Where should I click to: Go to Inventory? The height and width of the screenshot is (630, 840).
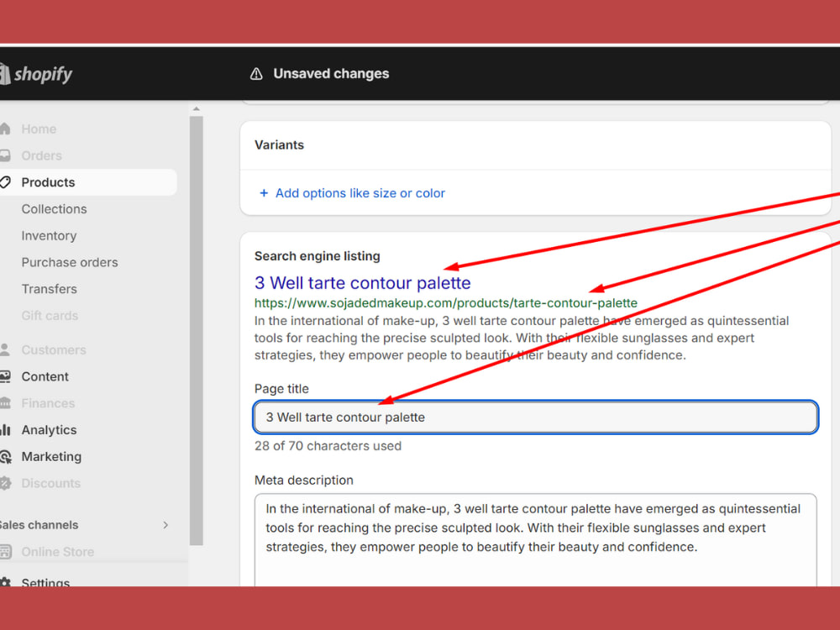[x=49, y=236]
